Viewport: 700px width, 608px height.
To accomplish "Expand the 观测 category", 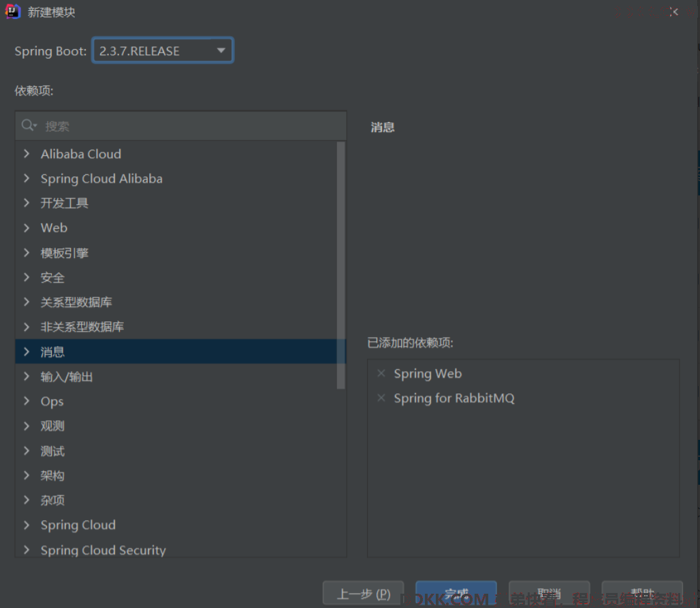I will click(x=27, y=426).
